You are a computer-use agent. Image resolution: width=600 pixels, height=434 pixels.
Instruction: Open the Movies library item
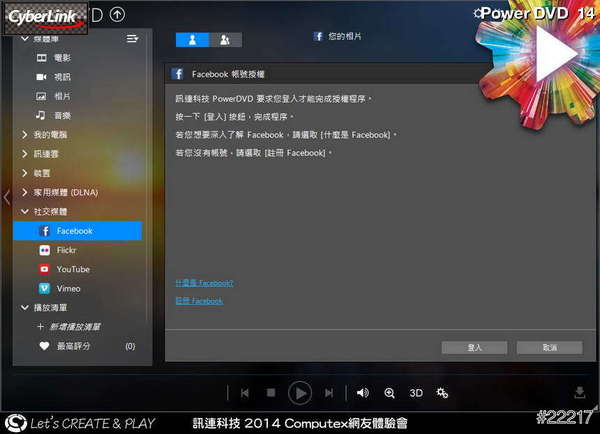[x=54, y=58]
